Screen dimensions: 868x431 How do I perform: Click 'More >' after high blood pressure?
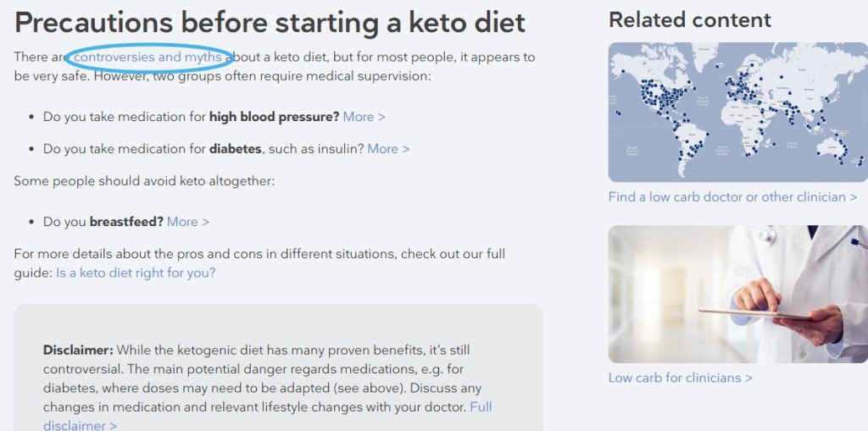(364, 117)
